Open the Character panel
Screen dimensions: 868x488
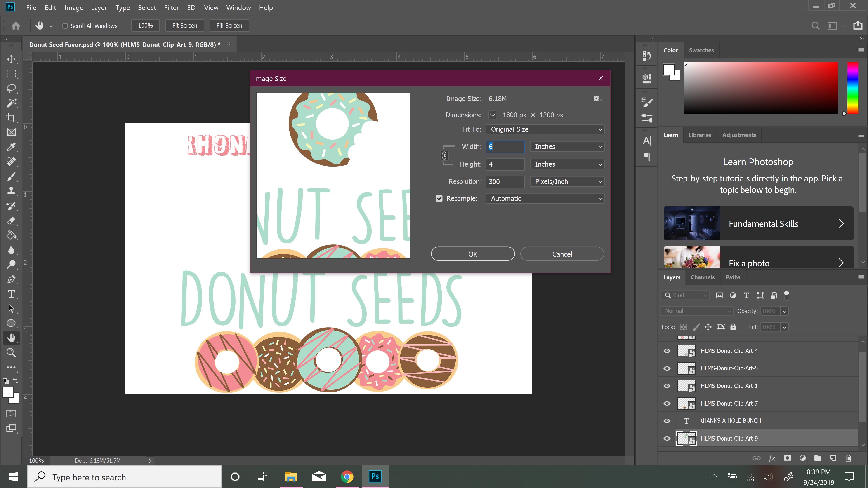coord(647,141)
